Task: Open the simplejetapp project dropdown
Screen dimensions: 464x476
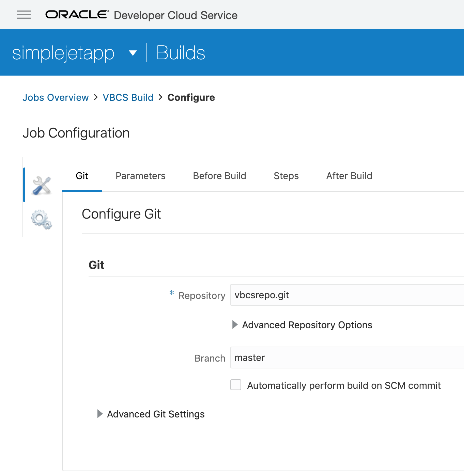Action: pos(133,53)
